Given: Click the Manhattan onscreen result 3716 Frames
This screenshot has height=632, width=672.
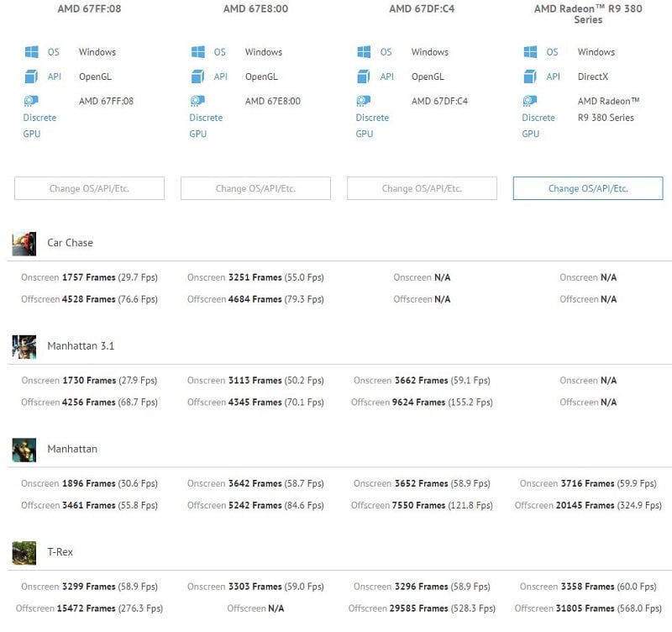Looking at the screenshot, I should pos(588,483).
